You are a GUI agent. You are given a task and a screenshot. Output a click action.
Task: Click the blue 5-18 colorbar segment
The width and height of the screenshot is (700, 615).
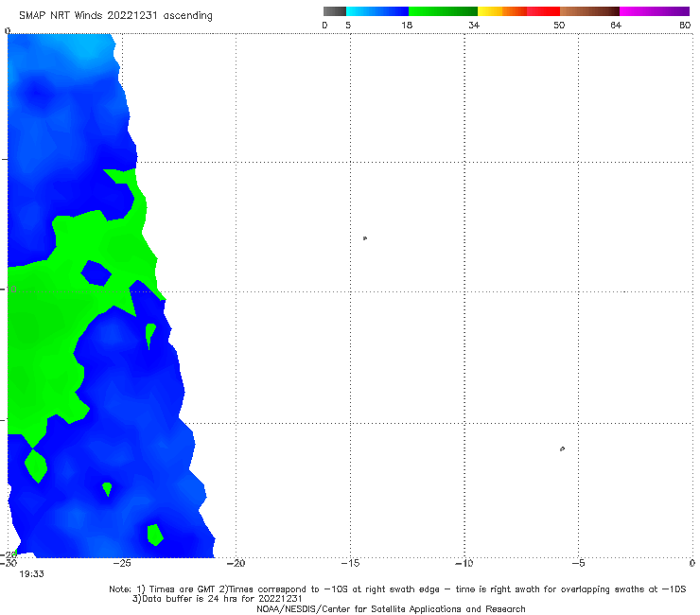click(x=377, y=11)
